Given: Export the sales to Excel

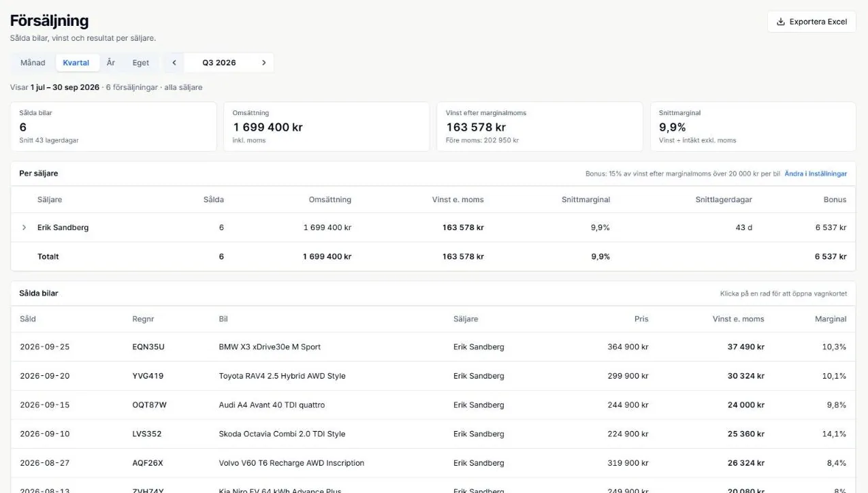Looking at the screenshot, I should 811,22.
